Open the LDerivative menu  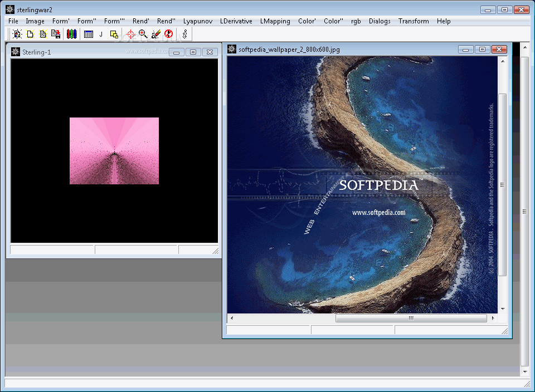[x=236, y=21]
